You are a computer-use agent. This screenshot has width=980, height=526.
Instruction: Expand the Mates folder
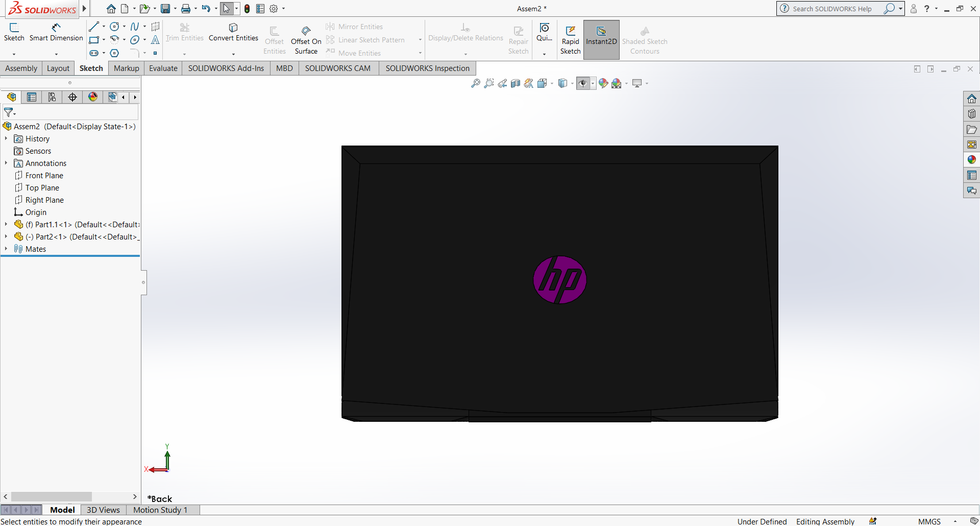[x=6, y=249]
